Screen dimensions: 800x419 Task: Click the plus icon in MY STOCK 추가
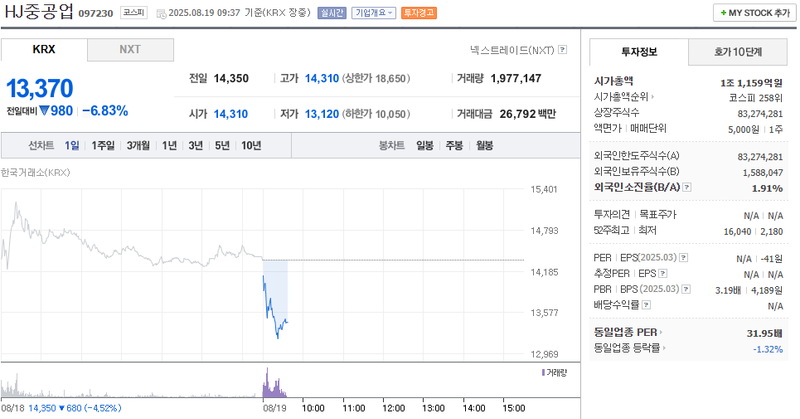[723, 13]
